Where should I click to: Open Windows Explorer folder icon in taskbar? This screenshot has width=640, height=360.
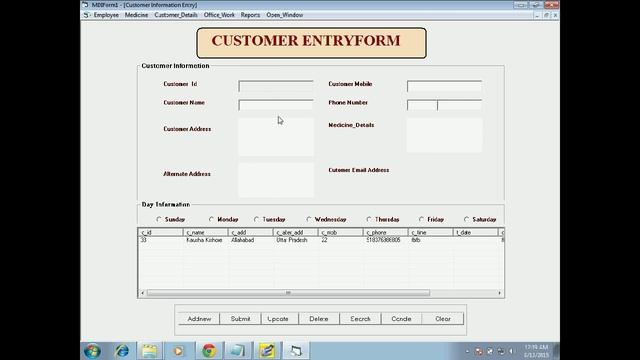[149, 351]
